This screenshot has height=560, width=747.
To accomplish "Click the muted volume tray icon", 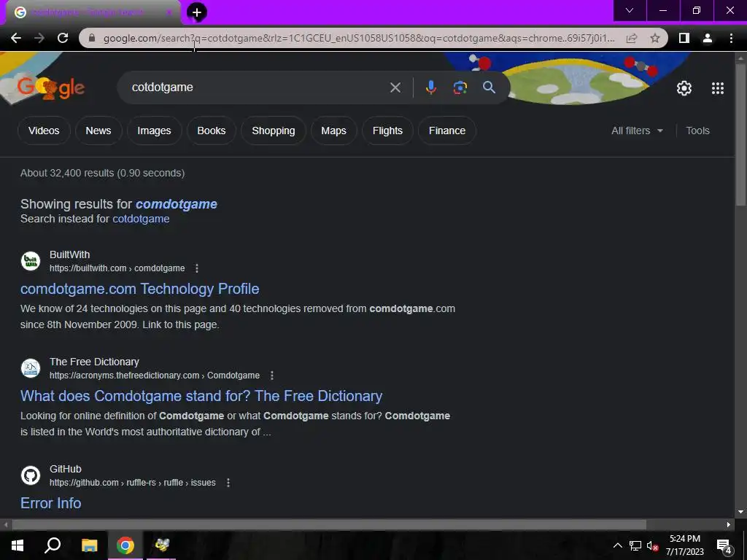I will 652,545.
